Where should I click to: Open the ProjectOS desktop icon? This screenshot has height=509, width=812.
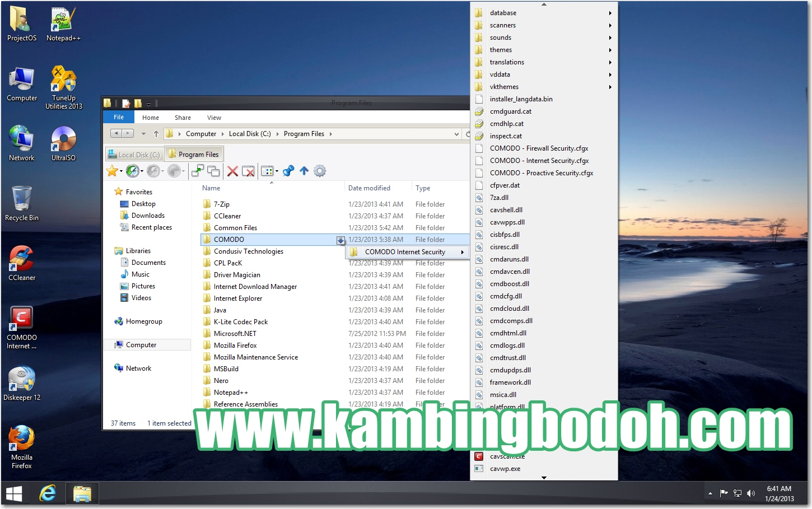[21, 24]
